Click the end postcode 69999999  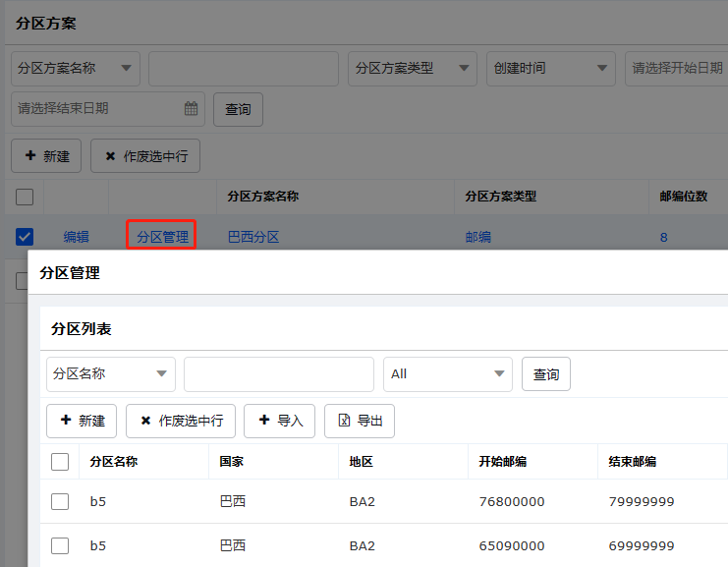tap(642, 545)
